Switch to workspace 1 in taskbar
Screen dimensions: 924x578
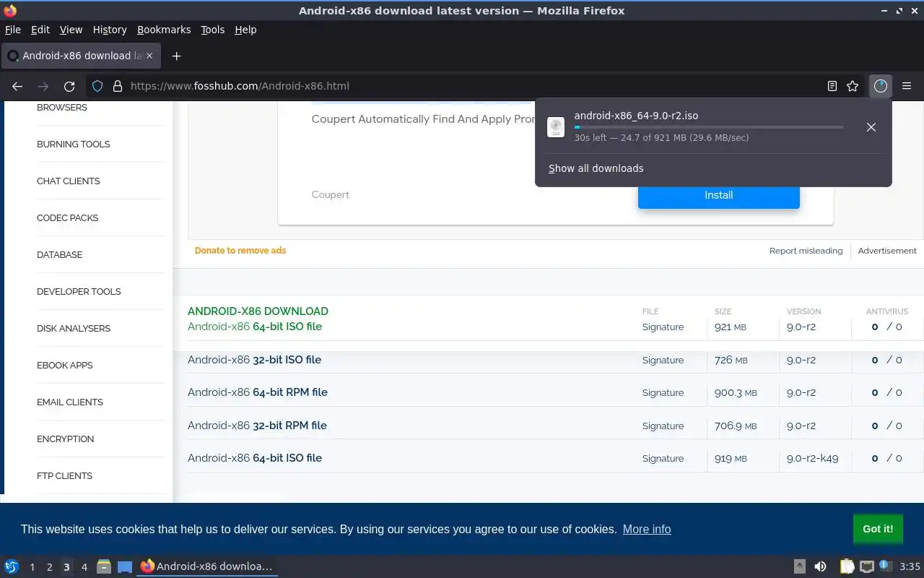point(32,567)
